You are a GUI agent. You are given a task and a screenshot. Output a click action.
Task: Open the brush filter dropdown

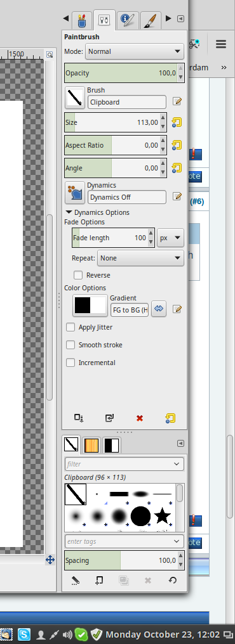coord(177,464)
